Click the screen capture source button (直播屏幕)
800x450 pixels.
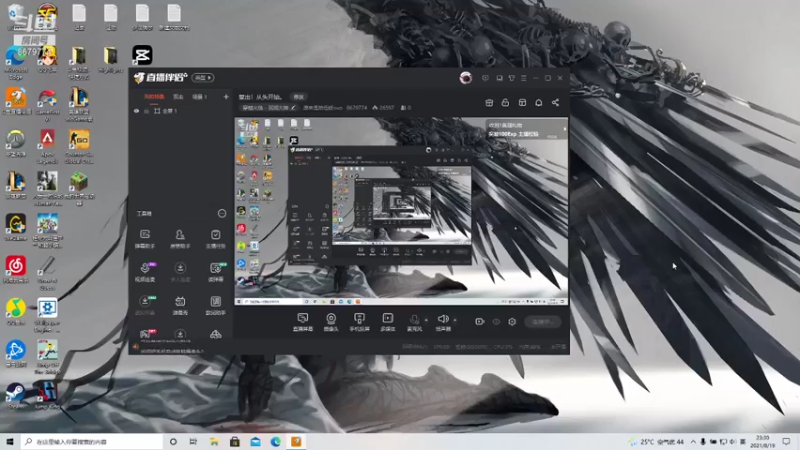[303, 322]
